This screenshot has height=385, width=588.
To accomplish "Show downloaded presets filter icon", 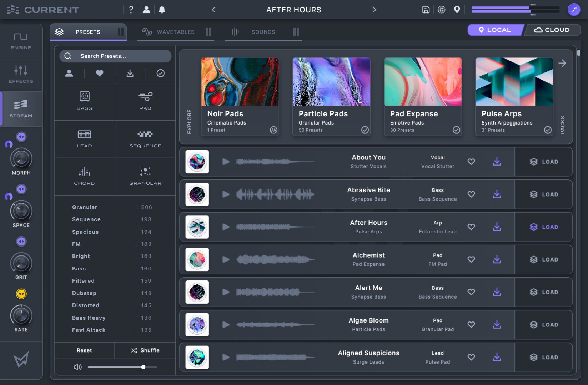I will [130, 73].
